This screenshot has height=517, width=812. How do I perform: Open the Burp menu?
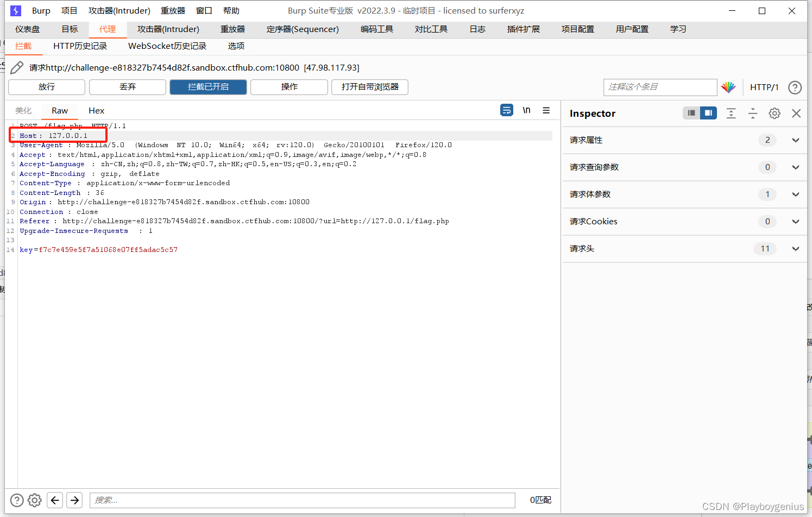coord(41,11)
